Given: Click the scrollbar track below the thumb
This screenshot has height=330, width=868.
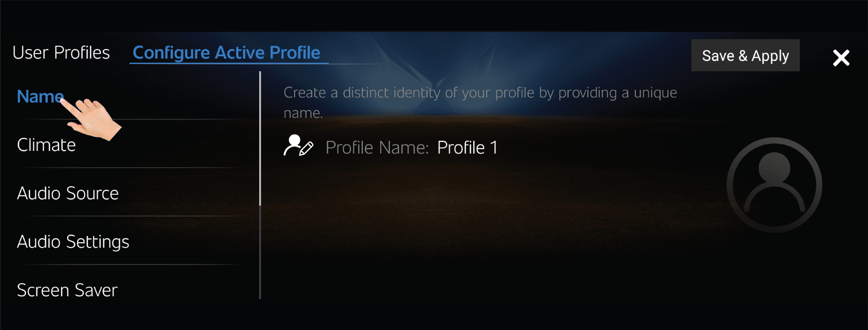Looking at the screenshot, I should [x=260, y=252].
